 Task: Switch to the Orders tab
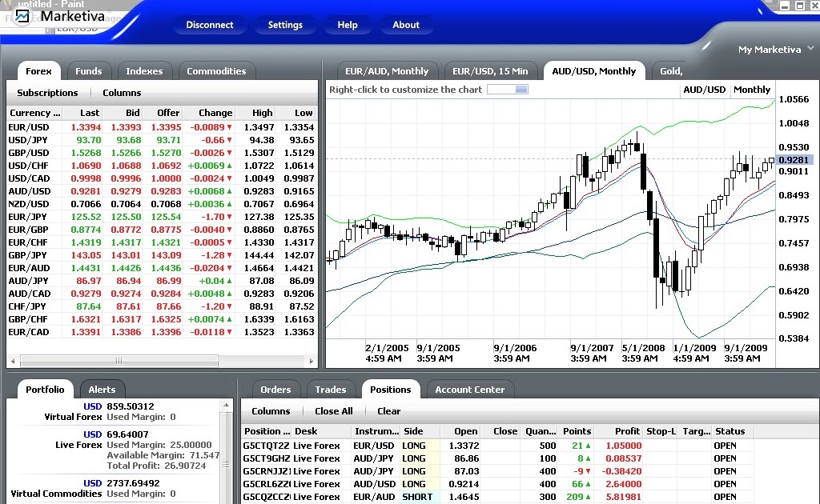click(275, 390)
